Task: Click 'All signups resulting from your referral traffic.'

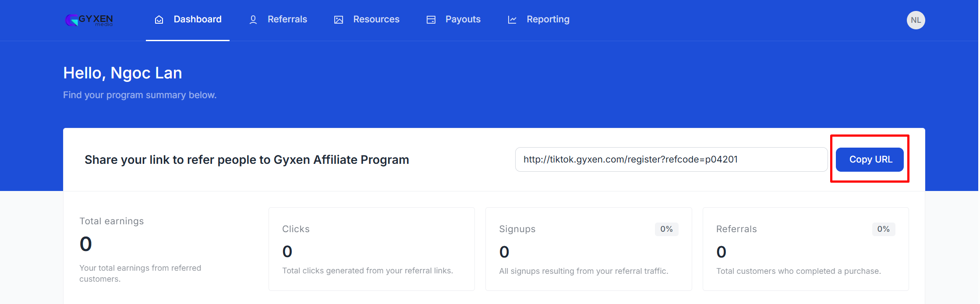Action: click(584, 271)
